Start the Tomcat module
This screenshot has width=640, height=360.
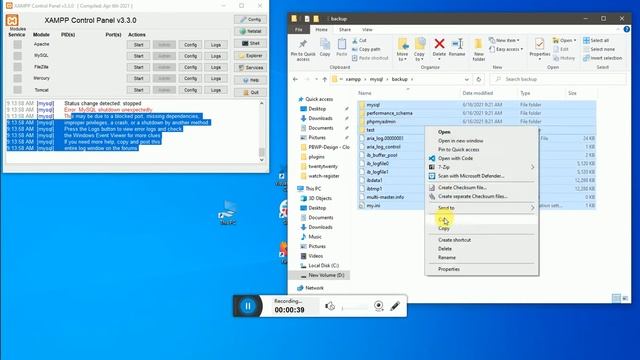click(138, 90)
